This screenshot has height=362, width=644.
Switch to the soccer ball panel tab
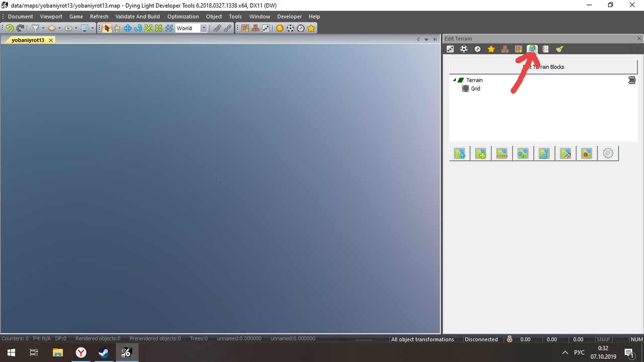[x=464, y=49]
